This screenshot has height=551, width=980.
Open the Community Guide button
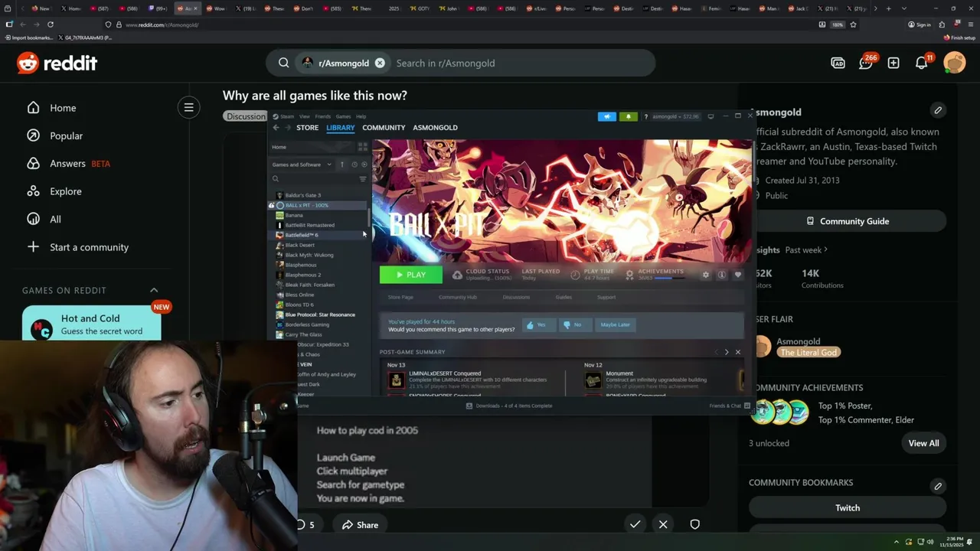[x=848, y=221]
